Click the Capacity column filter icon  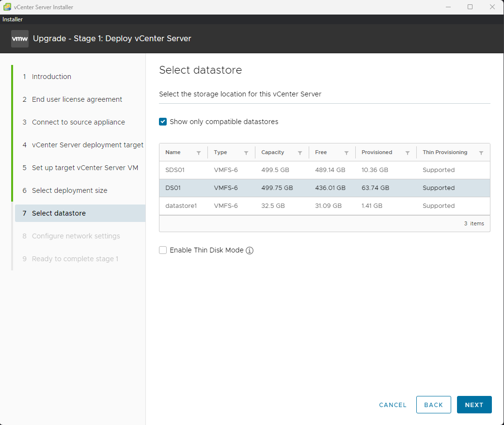(300, 153)
